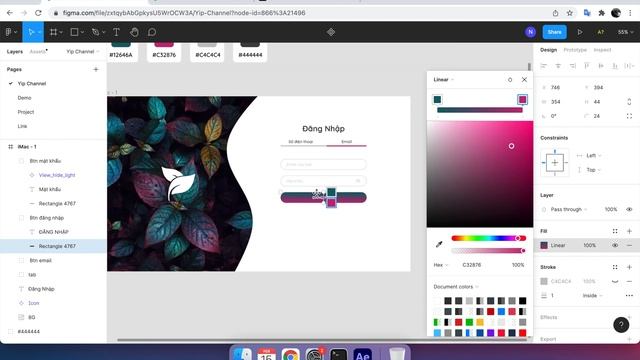Select the Btn đăng nhập layer
Viewport: 640px width, 360px height.
[x=47, y=218]
